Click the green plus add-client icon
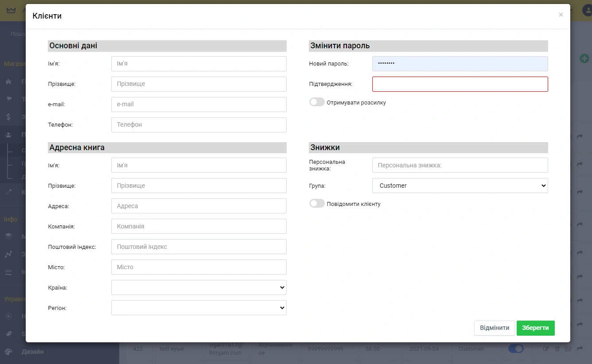Image resolution: width=592 pixels, height=364 pixels. [x=584, y=58]
